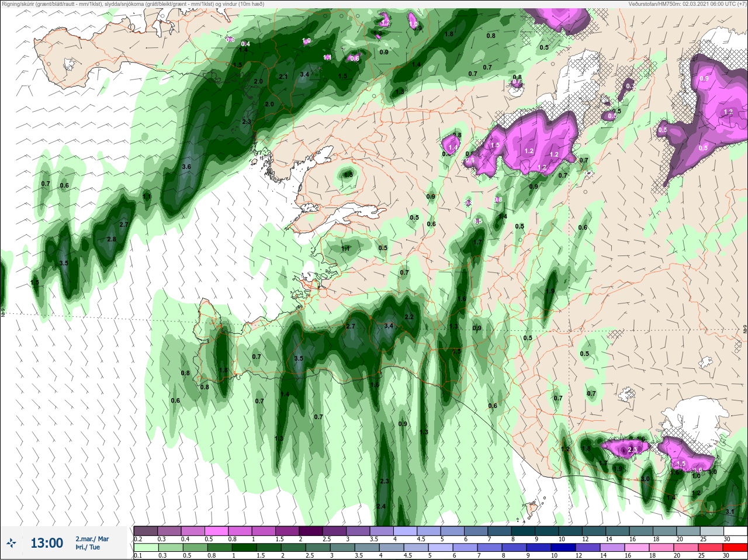Click the 2.2 precipitation value on the map

tap(409, 317)
